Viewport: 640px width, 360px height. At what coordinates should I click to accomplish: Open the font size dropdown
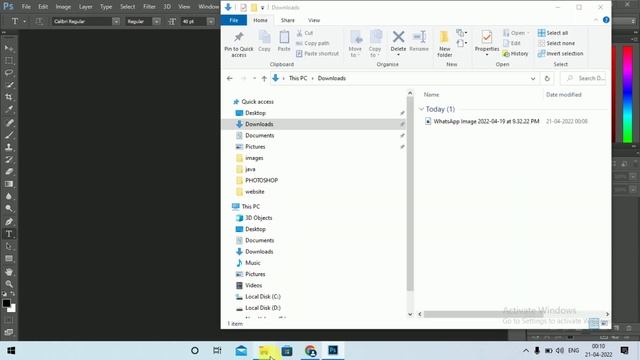(211, 21)
